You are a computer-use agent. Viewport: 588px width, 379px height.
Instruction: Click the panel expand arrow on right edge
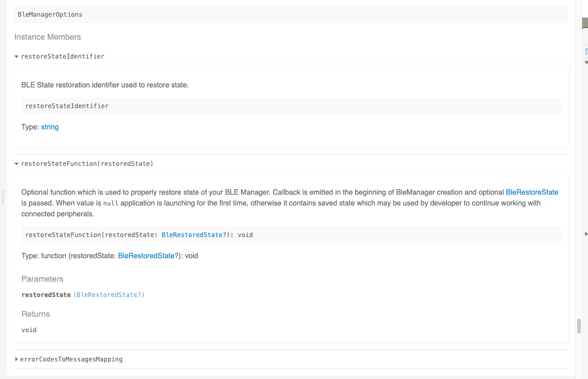pyautogui.click(x=586, y=234)
